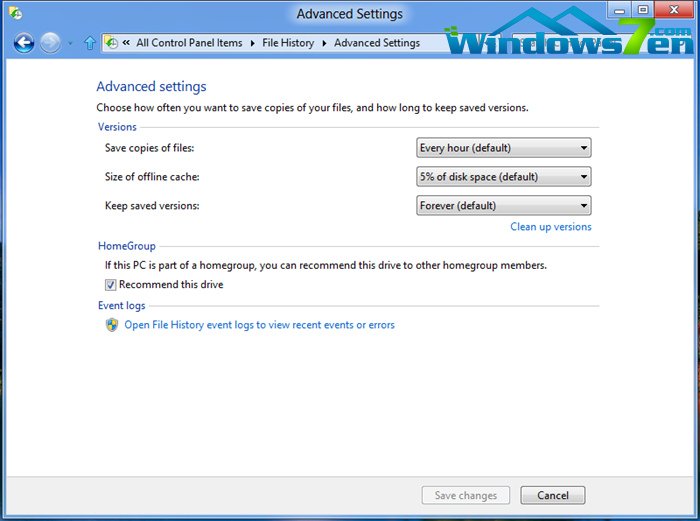This screenshot has height=521, width=700.
Task: Select All Control Panel Items breadcrumb
Action: tap(189, 43)
